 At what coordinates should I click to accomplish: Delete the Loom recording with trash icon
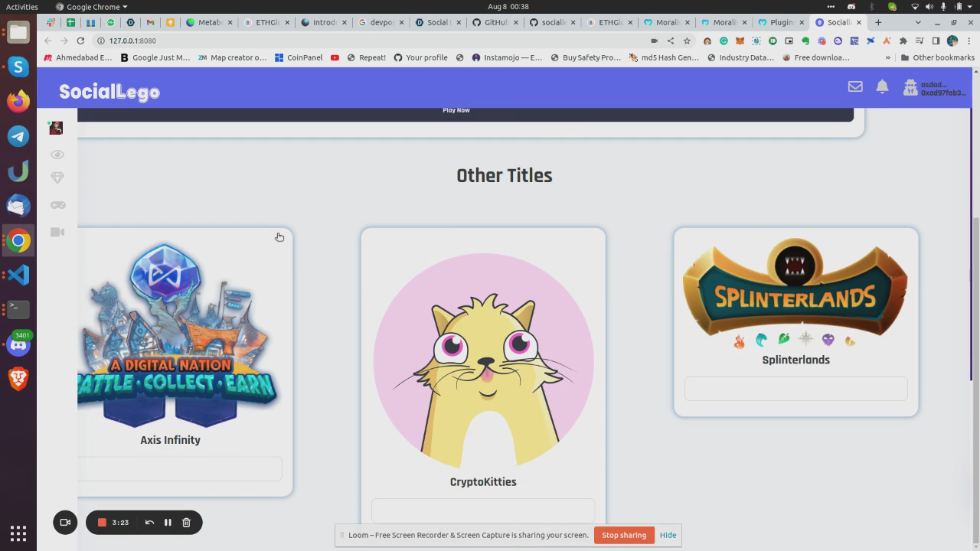(186, 523)
